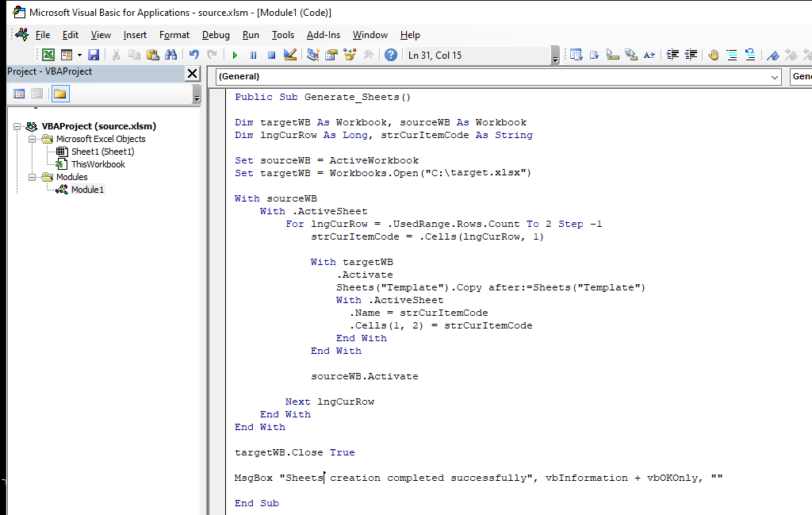The image size is (812, 515).
Task: Click the Undo arrow icon
Action: [193, 55]
